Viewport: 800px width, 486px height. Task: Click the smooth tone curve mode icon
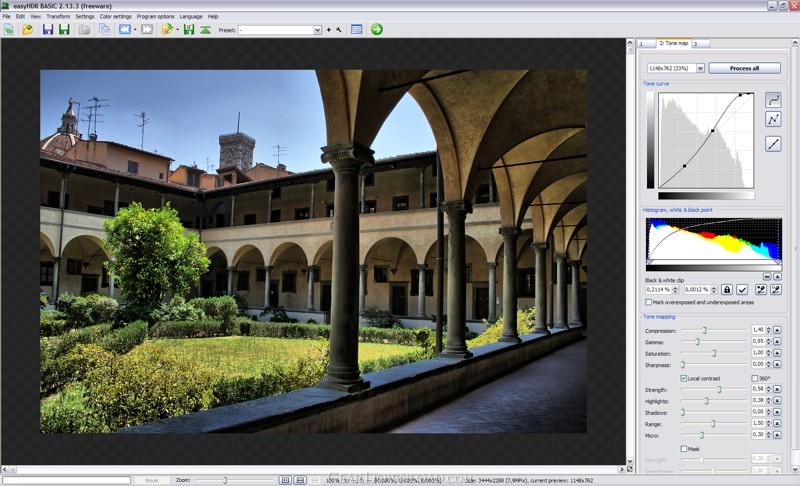(x=773, y=99)
